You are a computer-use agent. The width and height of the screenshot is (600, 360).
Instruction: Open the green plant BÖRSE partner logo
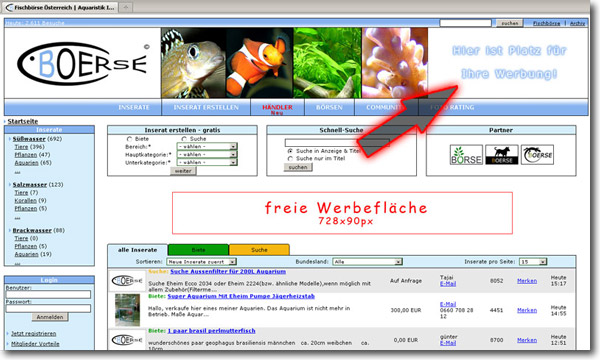pos(466,155)
